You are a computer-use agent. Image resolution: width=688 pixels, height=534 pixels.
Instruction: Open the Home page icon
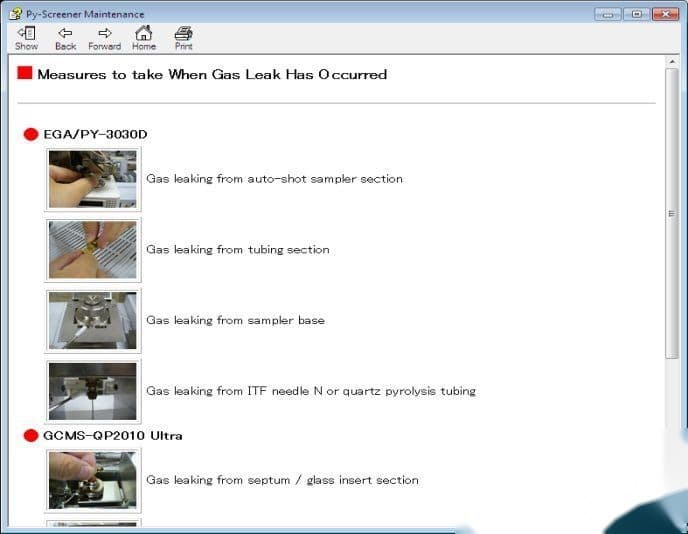pos(144,38)
